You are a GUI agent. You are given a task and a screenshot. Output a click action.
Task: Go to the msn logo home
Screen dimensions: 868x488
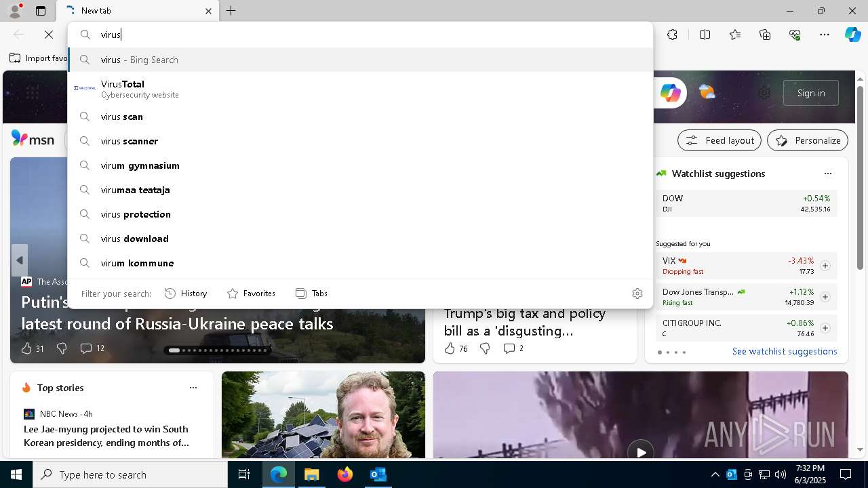pyautogui.click(x=33, y=139)
